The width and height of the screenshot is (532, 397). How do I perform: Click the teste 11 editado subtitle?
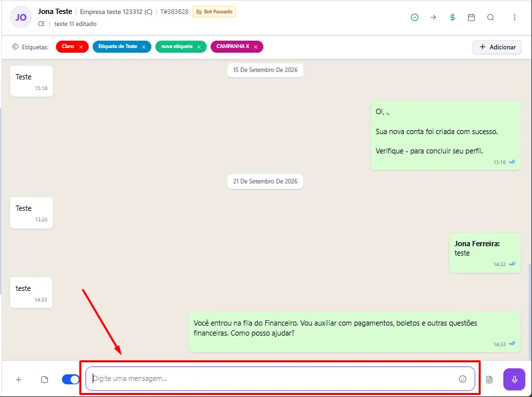(75, 24)
